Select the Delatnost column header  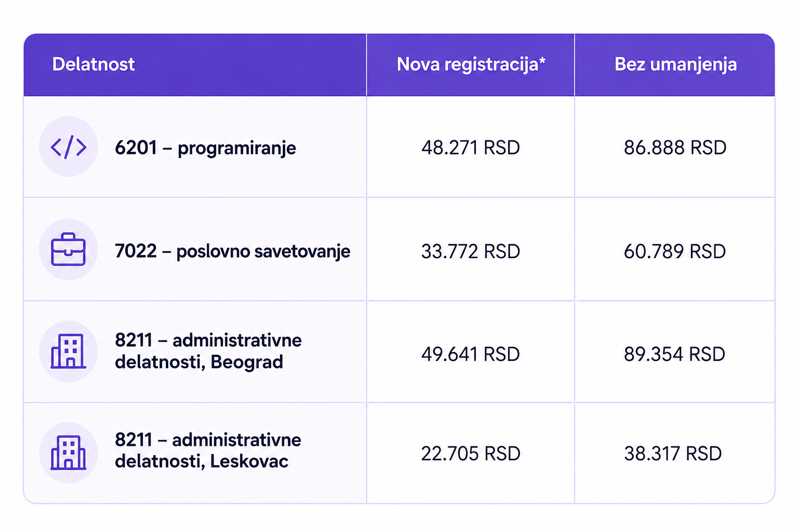[94, 64]
